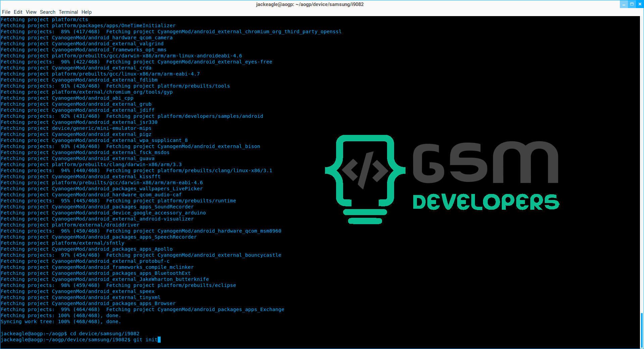Open the Terminal menu
The image size is (644, 349).
pos(68,12)
